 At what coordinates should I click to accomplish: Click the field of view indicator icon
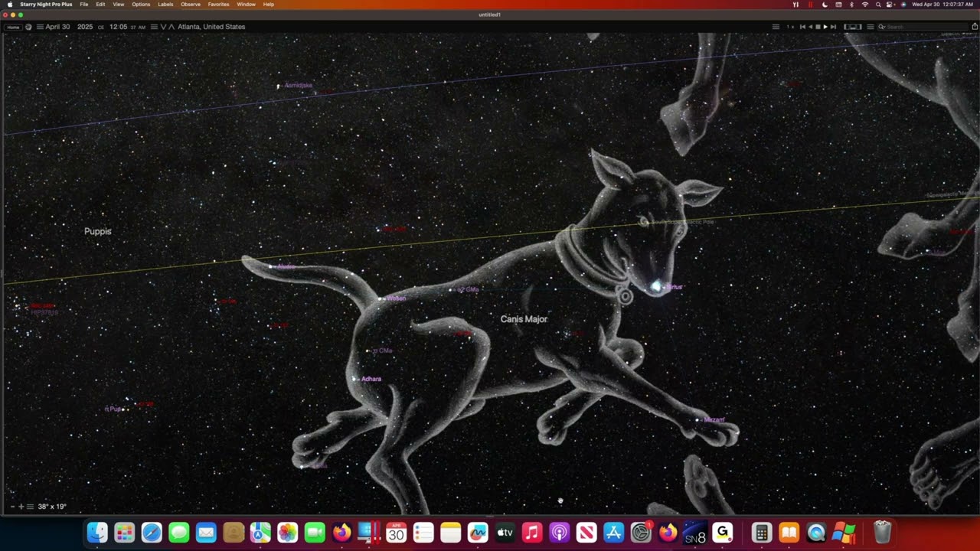click(853, 27)
